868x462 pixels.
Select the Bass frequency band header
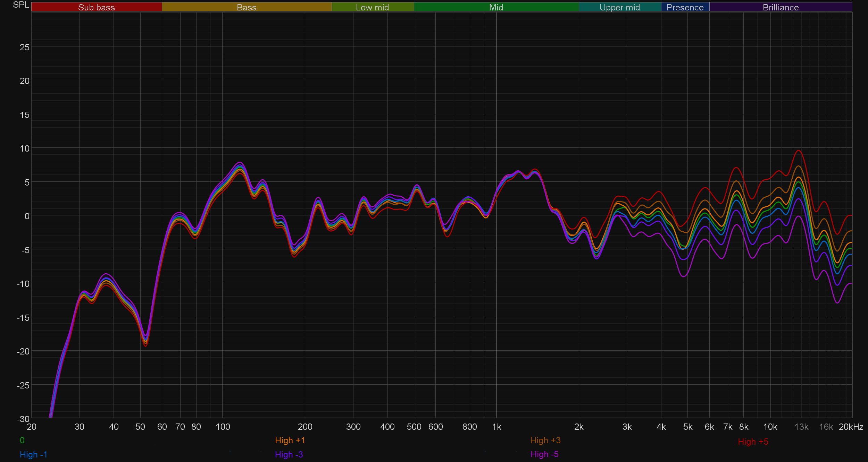(247, 7)
